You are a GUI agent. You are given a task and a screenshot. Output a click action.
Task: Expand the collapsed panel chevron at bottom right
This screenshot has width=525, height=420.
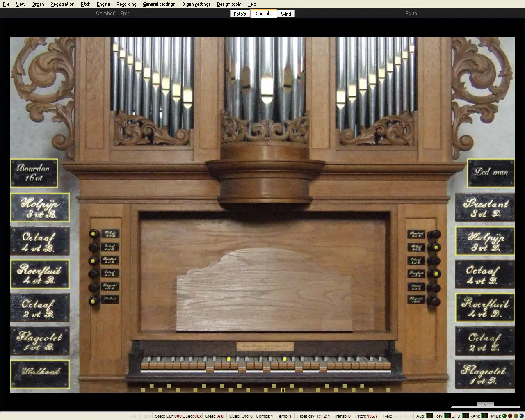pos(486,405)
